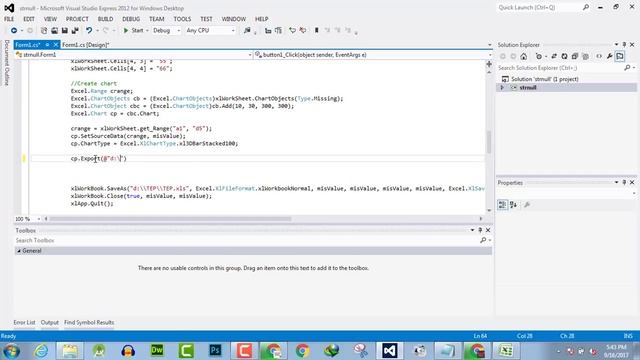Image resolution: width=640 pixels, height=360 pixels.
Task: Toggle Alphabetical sort in Properties panel
Action: tap(513, 205)
